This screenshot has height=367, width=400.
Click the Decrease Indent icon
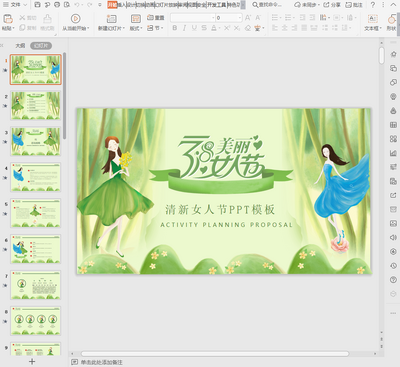click(x=302, y=18)
